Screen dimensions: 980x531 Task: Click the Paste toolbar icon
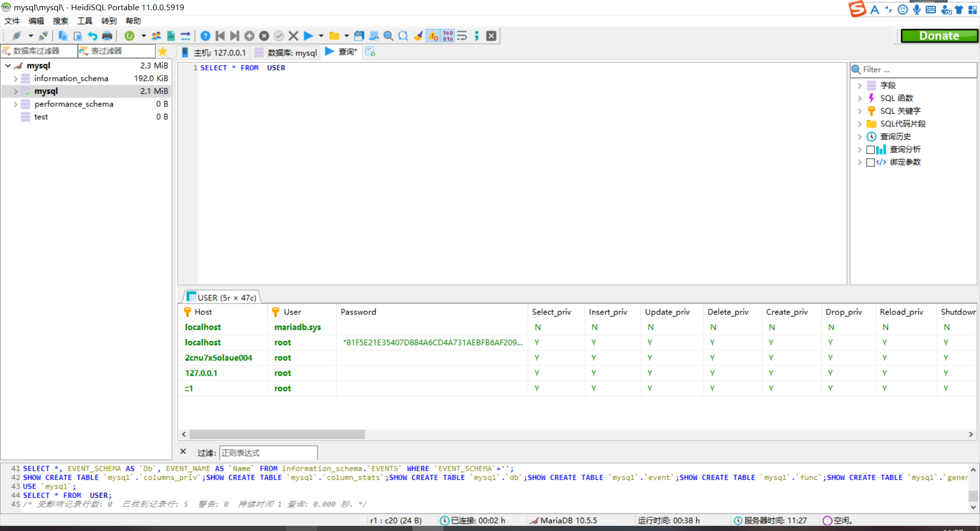(78, 36)
